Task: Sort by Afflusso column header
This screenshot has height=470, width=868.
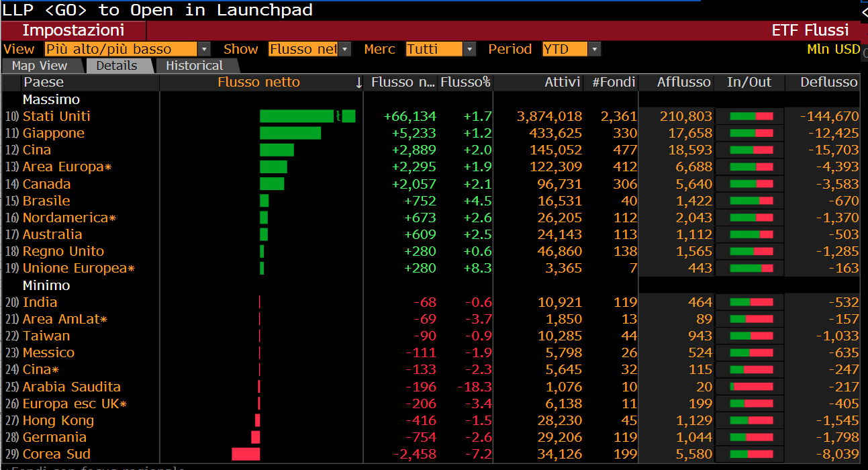Action: pyautogui.click(x=683, y=82)
